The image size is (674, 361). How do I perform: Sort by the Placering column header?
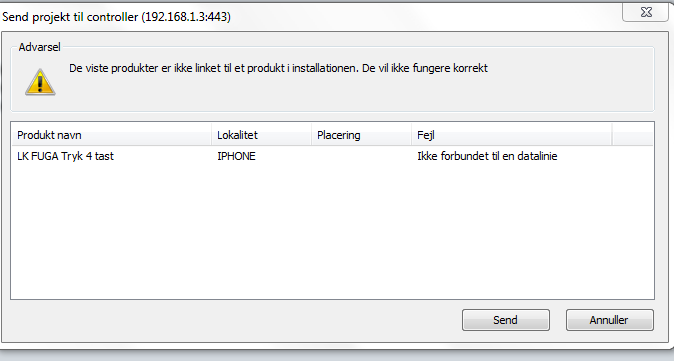[362, 135]
